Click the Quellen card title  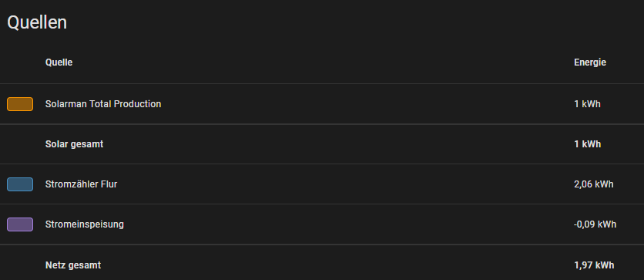point(37,22)
